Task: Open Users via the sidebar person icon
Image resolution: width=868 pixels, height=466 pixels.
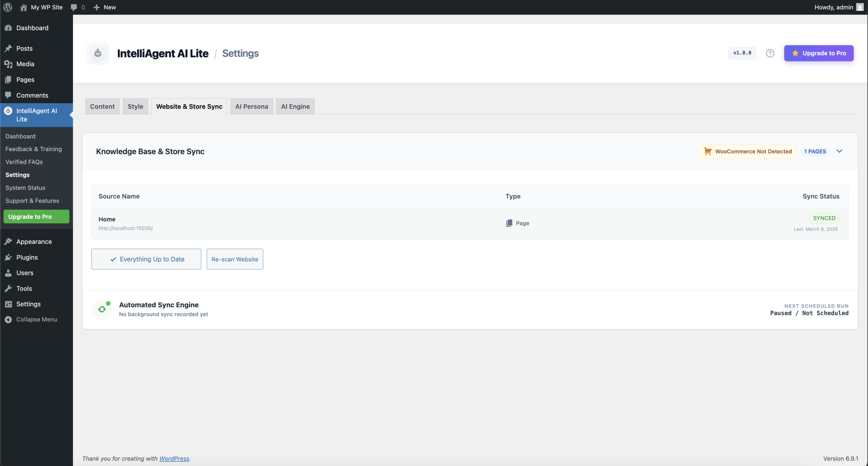Action: click(8, 273)
